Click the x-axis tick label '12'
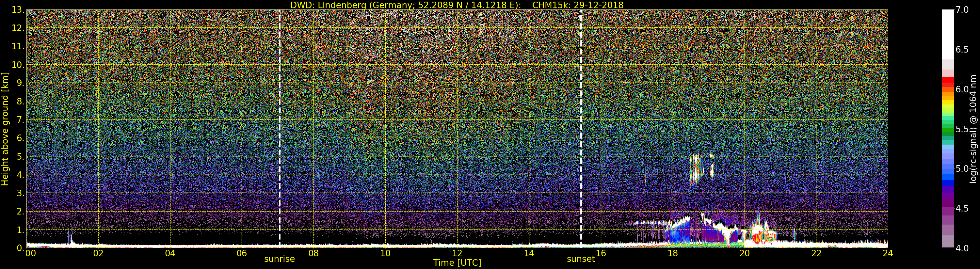This screenshot has height=269, width=980. [457, 253]
